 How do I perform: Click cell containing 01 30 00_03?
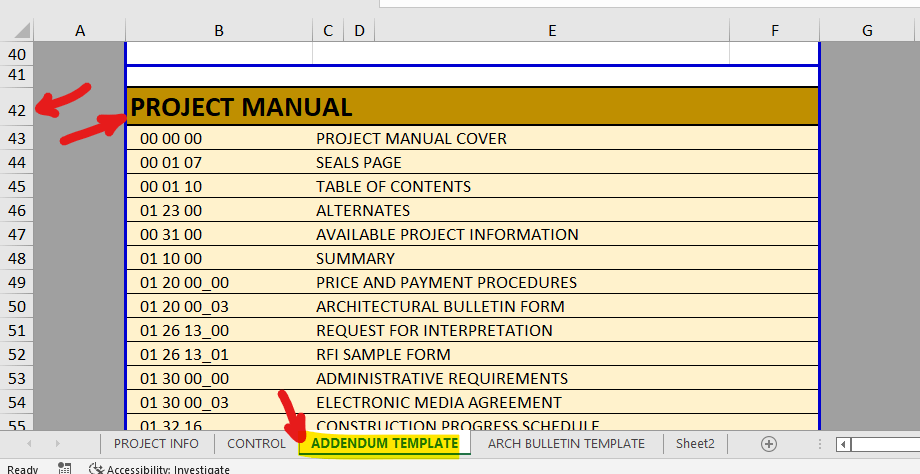tap(219, 403)
